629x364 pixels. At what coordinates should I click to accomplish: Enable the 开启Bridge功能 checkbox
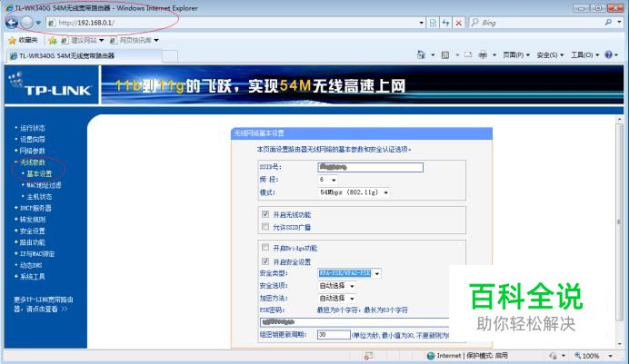pyautogui.click(x=265, y=248)
